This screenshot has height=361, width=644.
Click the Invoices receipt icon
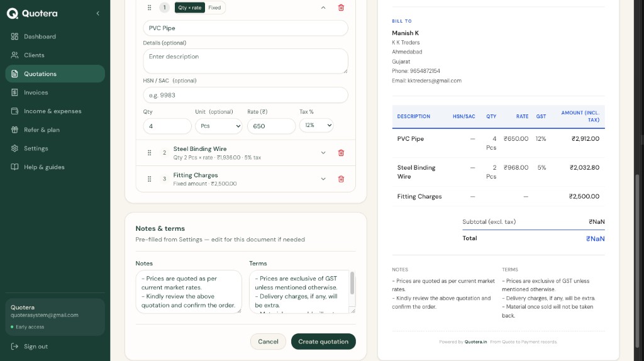(15, 92)
